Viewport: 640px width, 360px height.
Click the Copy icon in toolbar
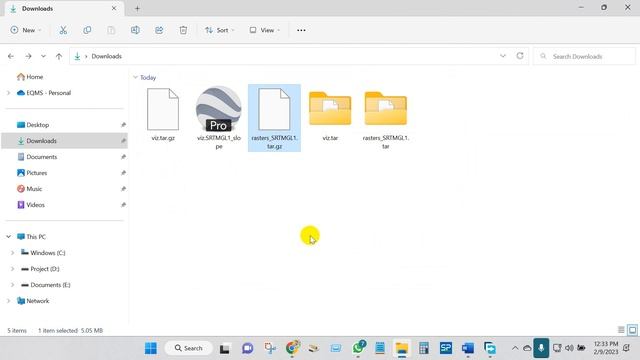tap(87, 30)
